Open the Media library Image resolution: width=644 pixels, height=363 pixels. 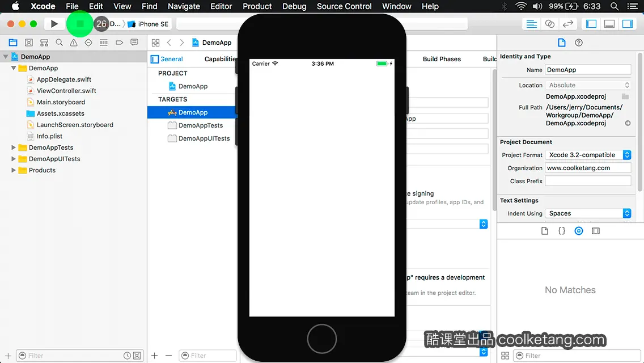tap(596, 231)
